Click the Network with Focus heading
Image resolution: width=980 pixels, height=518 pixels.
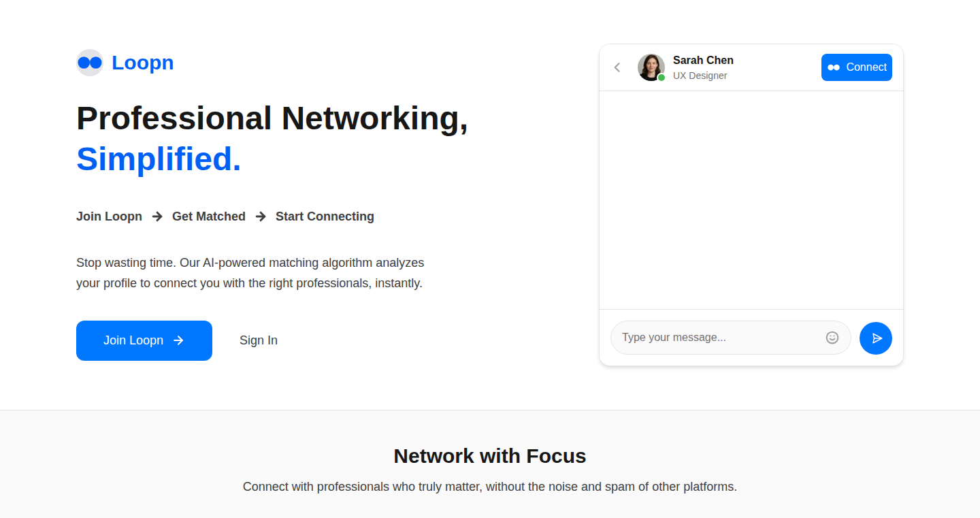coord(490,456)
